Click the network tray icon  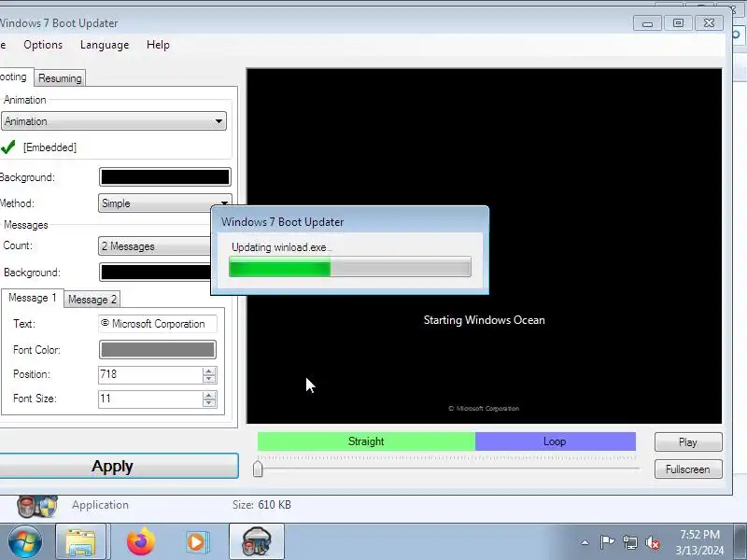tap(629, 542)
